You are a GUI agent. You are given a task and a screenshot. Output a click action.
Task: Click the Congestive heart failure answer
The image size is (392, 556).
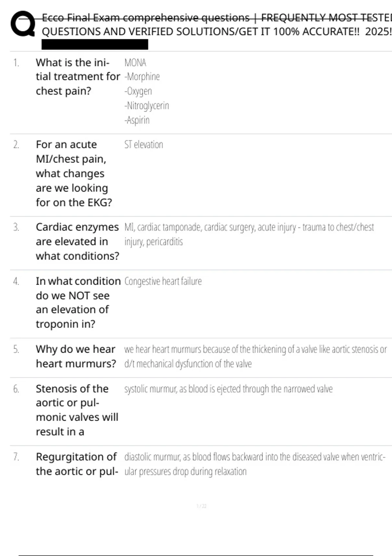[163, 281]
